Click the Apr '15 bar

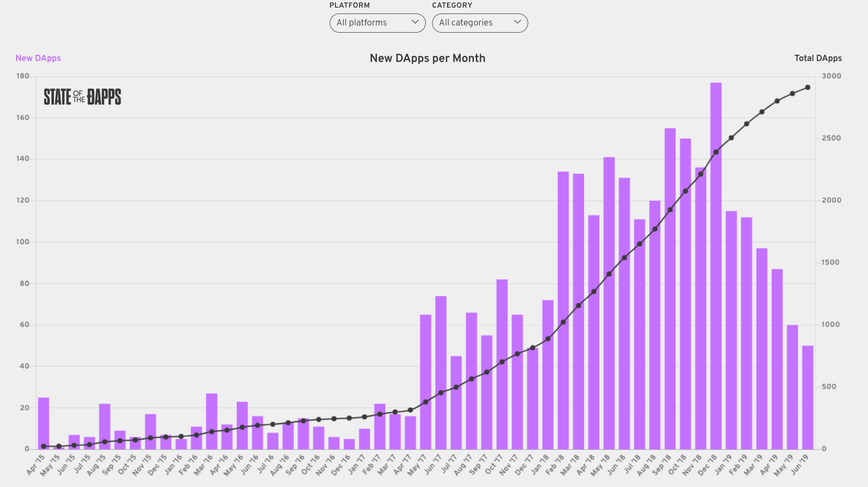coord(44,423)
